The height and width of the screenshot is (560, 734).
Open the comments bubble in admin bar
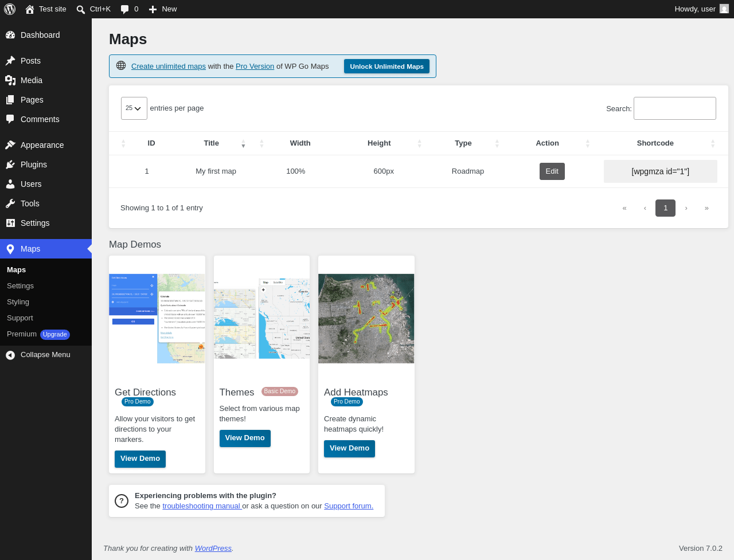(x=124, y=9)
